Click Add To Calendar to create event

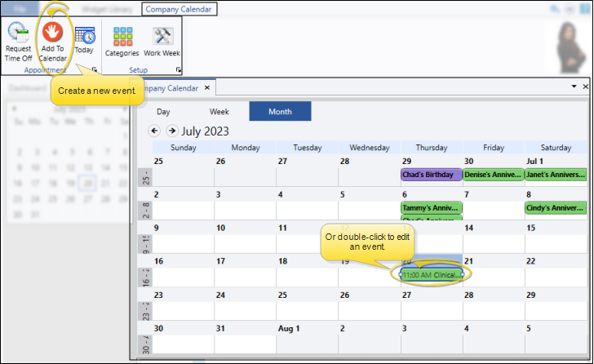pos(52,42)
